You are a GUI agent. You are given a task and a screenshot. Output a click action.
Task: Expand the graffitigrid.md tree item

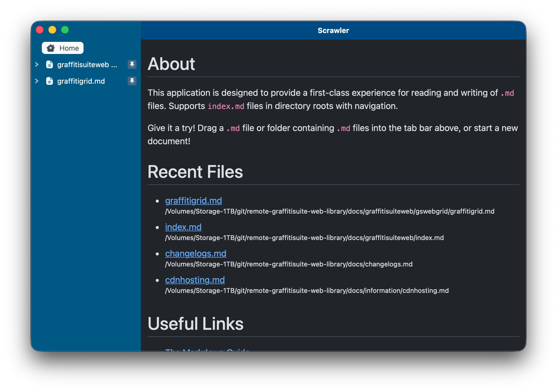[x=37, y=81]
